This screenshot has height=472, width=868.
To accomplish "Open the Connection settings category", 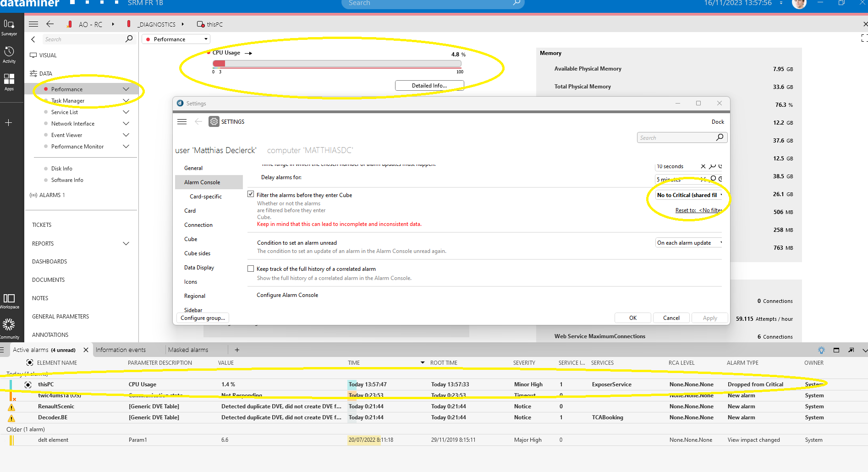I will click(198, 225).
